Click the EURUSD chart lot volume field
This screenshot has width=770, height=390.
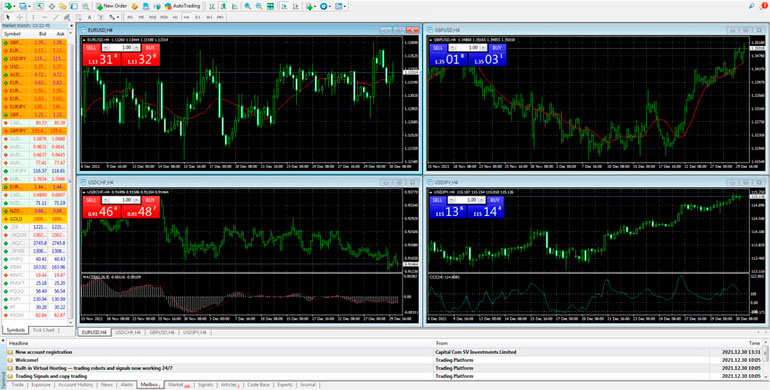coord(121,48)
